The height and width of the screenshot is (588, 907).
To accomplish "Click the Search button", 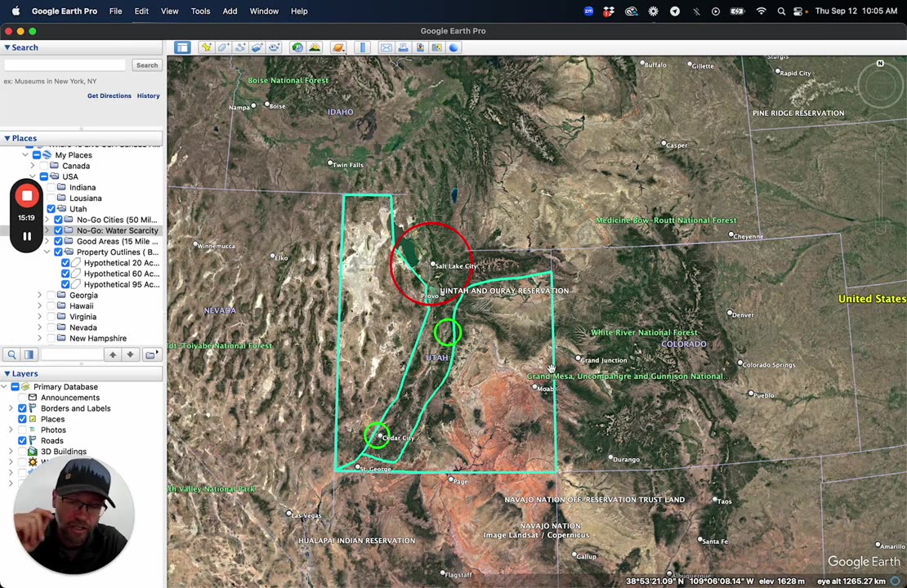I will [147, 65].
